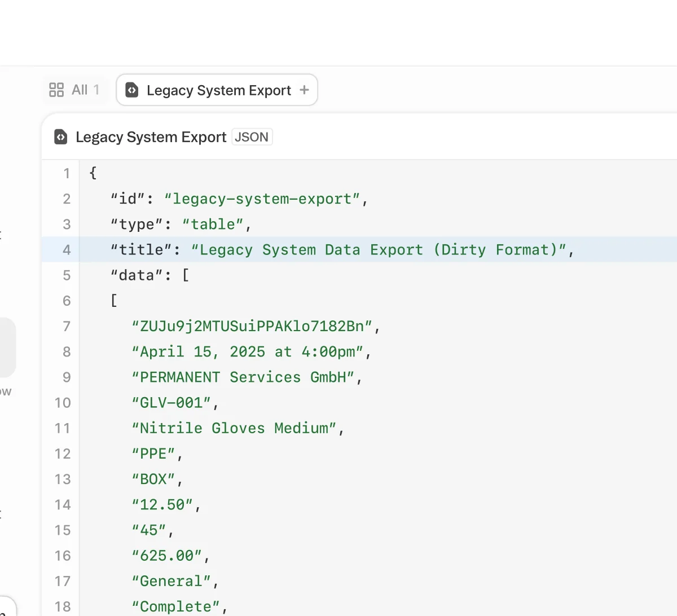Click the "625.00" value on line 16
This screenshot has height=616, width=677.
(166, 556)
